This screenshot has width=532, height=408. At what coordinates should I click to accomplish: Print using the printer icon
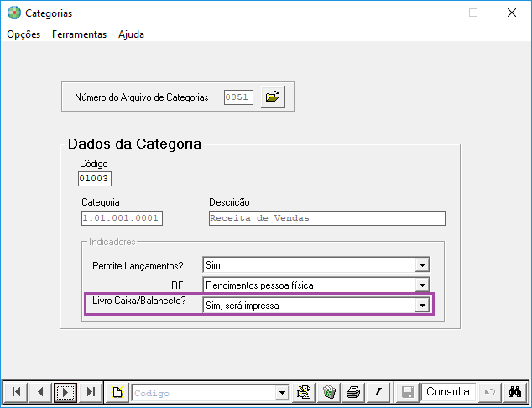(x=353, y=392)
